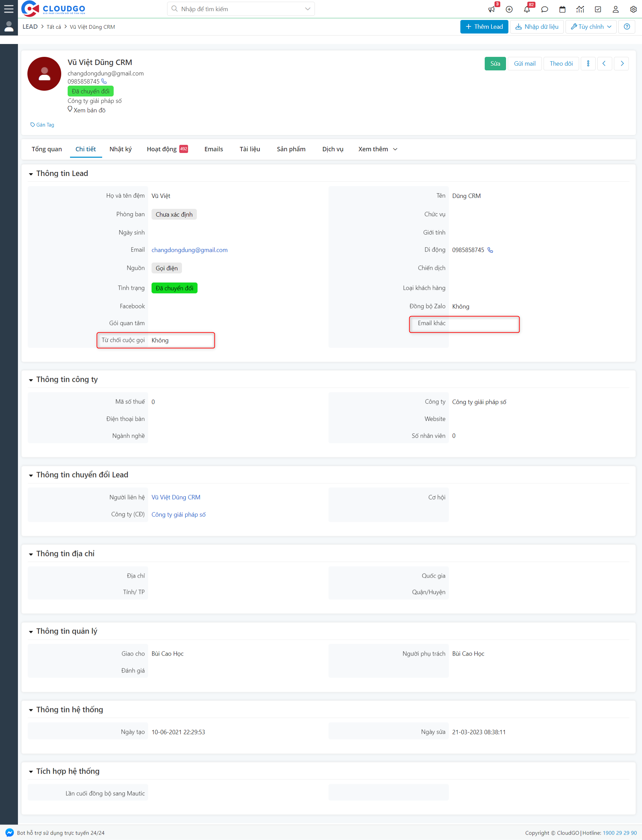Open the chat messages icon

click(545, 9)
